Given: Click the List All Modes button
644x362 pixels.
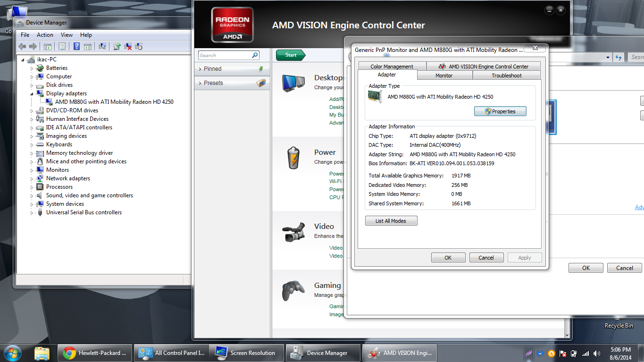Looking at the screenshot, I should 391,221.
